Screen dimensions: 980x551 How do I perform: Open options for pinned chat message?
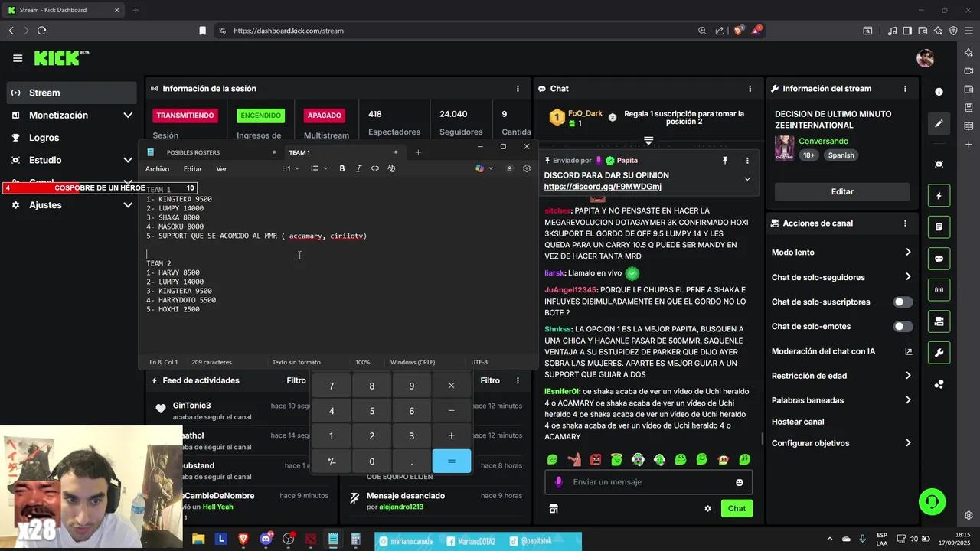click(747, 161)
